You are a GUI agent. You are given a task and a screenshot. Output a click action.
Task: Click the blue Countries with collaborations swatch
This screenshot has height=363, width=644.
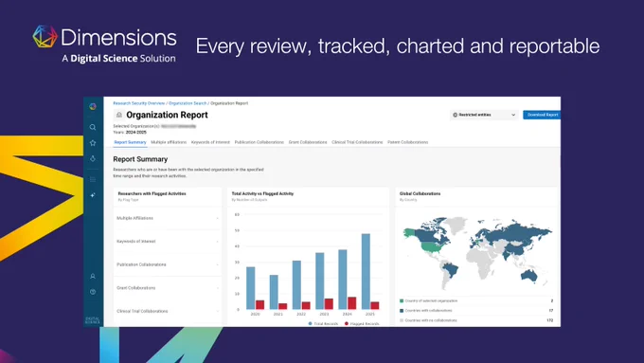[x=402, y=311]
